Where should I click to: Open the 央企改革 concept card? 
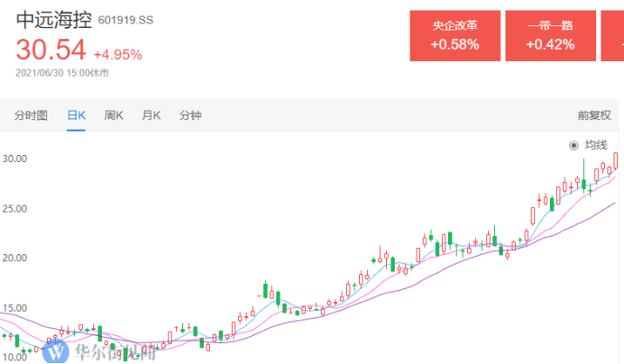tap(454, 36)
